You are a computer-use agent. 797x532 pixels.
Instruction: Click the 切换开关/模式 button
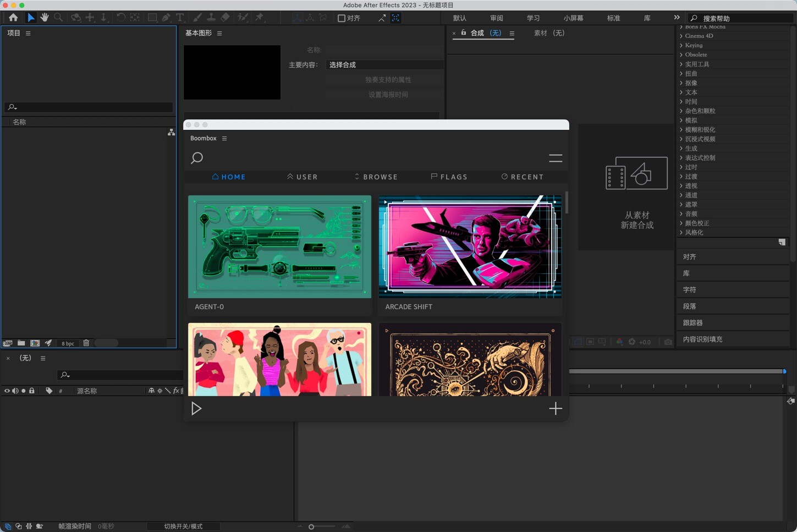183,526
